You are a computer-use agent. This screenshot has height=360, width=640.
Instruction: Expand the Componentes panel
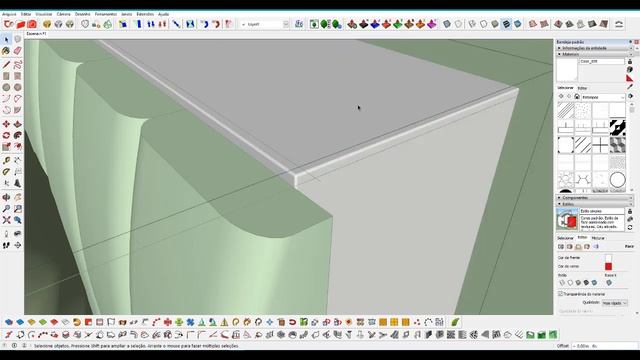pyautogui.click(x=594, y=198)
